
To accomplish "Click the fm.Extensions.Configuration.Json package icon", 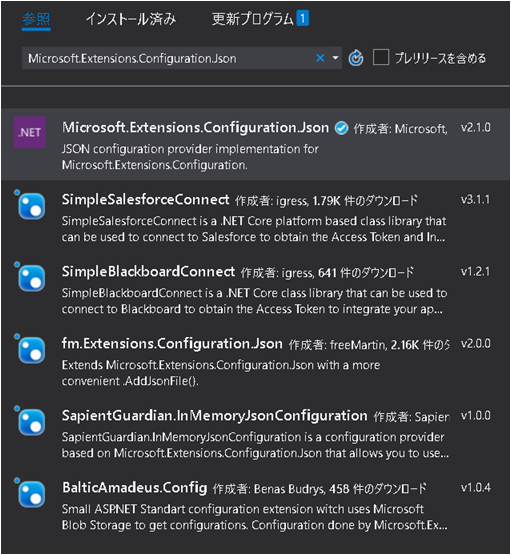I will click(31, 350).
